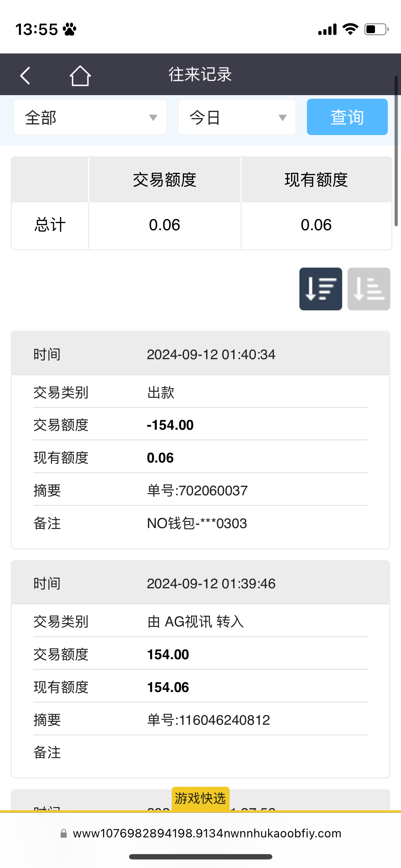
Task: Click the lock icon beside URL
Action: tap(64, 833)
